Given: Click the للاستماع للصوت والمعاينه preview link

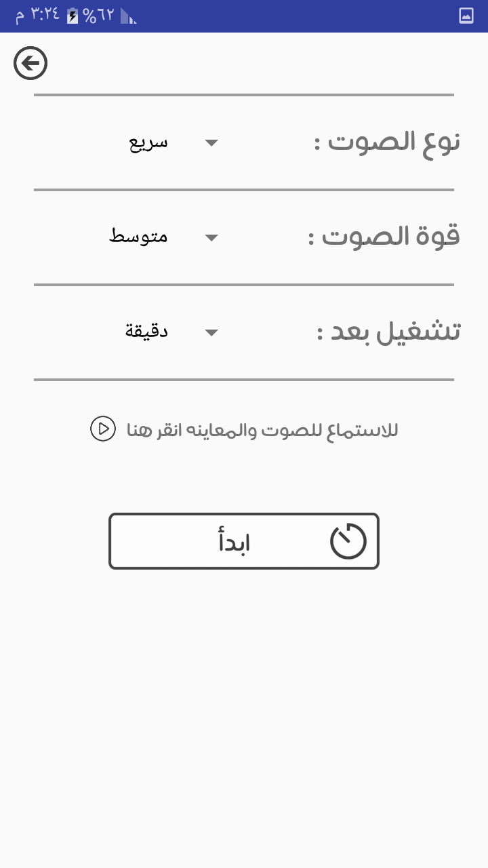Looking at the screenshot, I should [262, 430].
